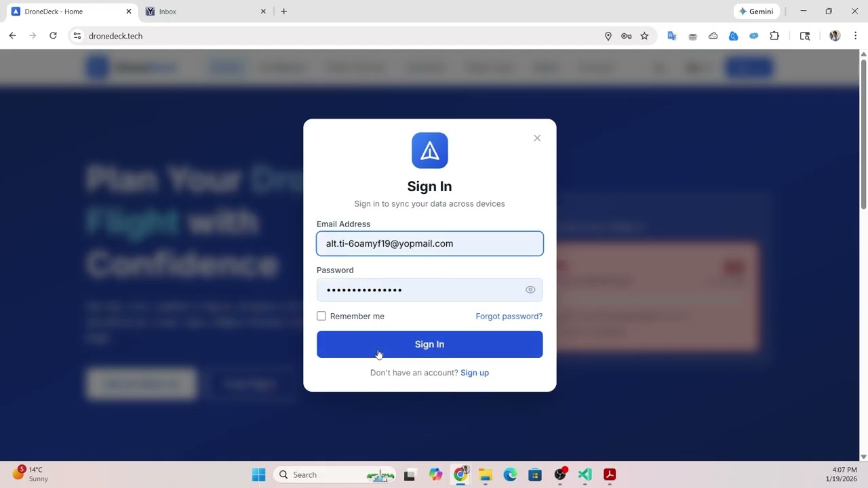The width and height of the screenshot is (868, 488).
Task: Open the Extensions puzzle menu
Action: click(774, 36)
